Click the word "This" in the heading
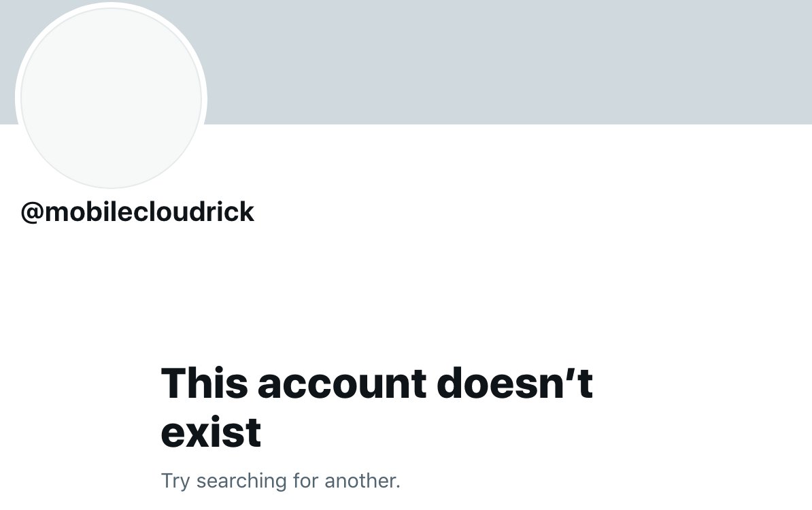This screenshot has height=510, width=812. 205,384
